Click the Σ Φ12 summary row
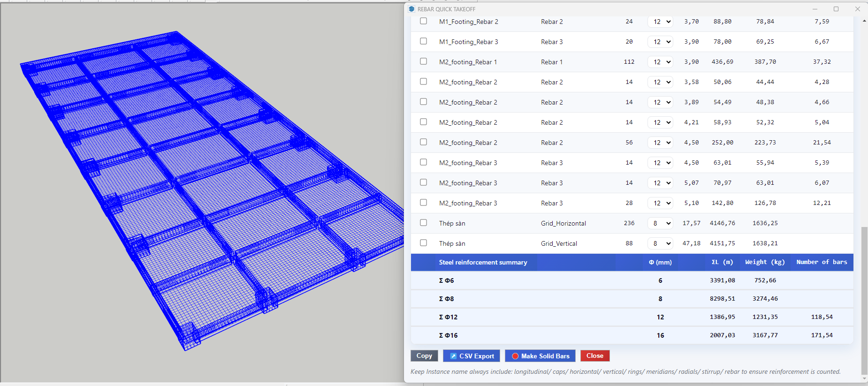 pos(632,317)
